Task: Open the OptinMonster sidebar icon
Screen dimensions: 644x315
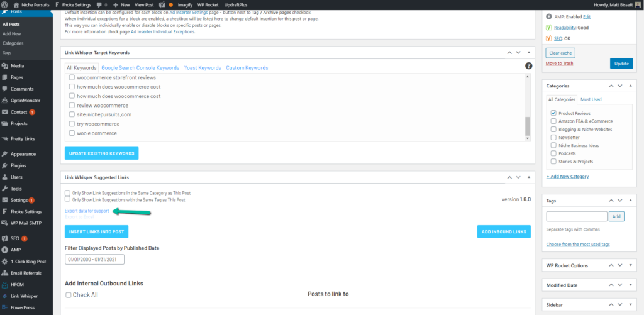Action: (5, 100)
